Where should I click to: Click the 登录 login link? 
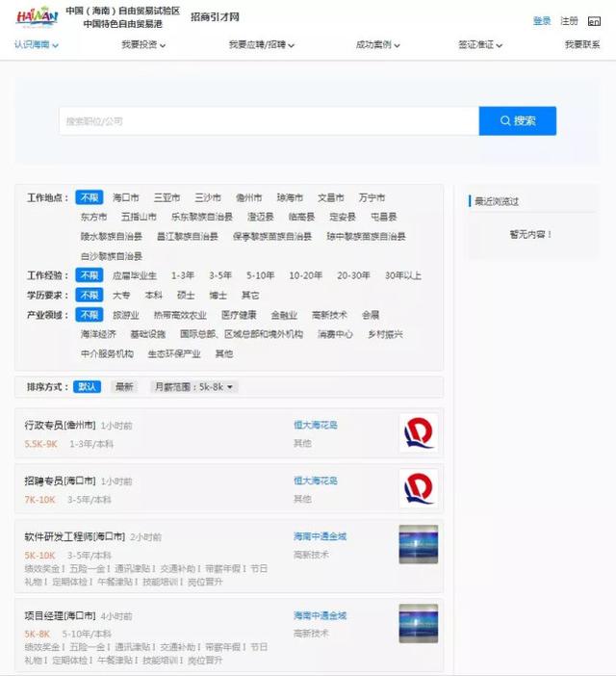[542, 20]
